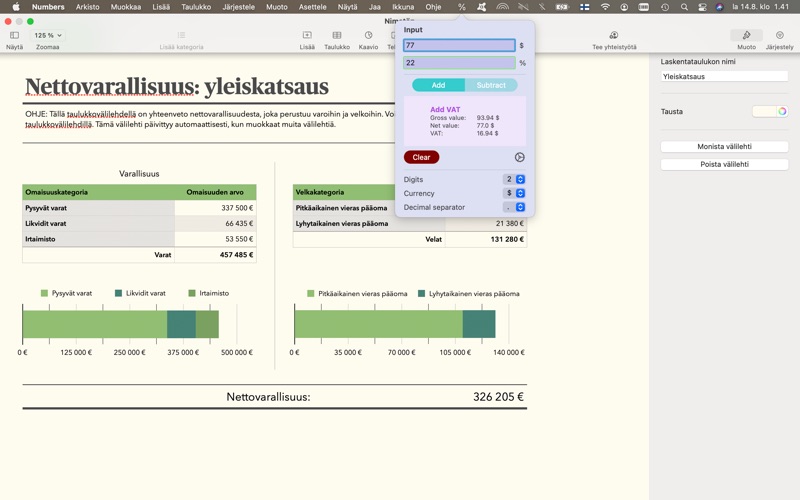Click the Monista välilehti button
This screenshot has width=800, height=500.
click(724, 146)
